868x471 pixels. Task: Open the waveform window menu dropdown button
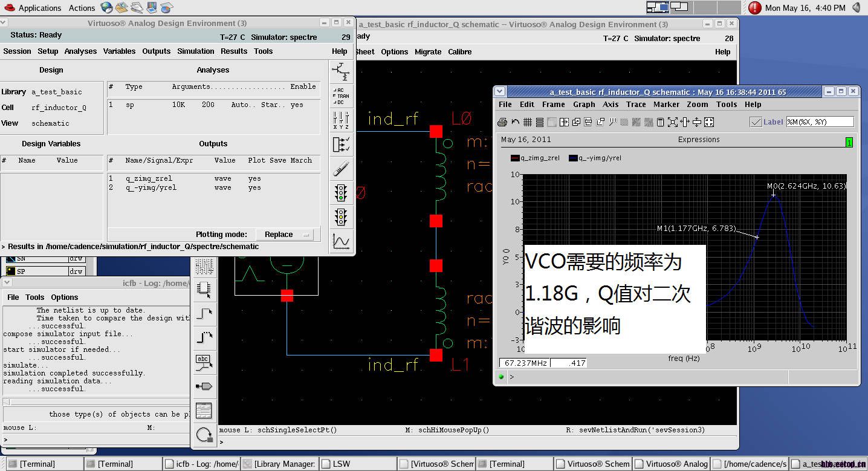pyautogui.click(x=499, y=91)
